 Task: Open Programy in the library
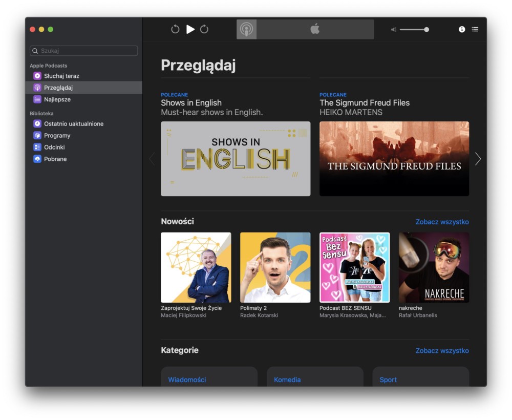pyautogui.click(x=83, y=136)
